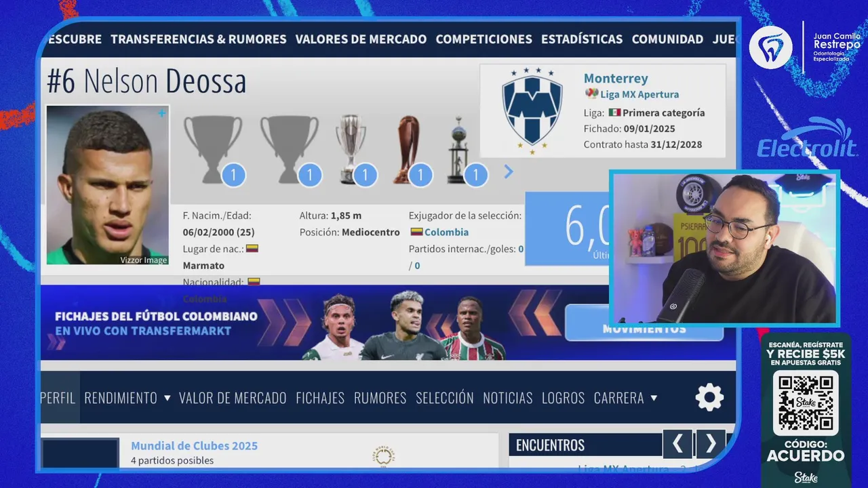Image resolution: width=868 pixels, height=488 pixels.
Task: Open the settings gear icon
Action: (709, 397)
